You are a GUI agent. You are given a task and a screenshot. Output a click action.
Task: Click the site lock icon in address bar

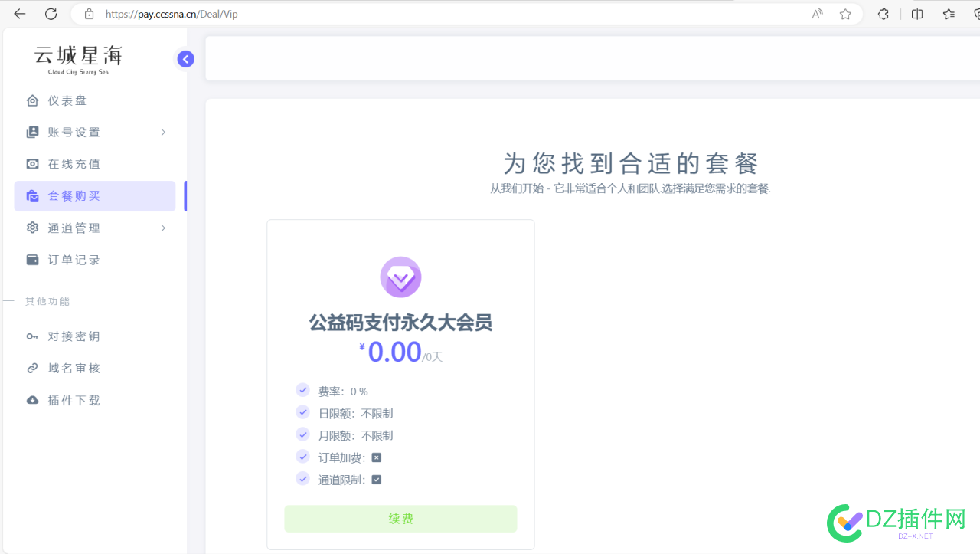pos(90,14)
